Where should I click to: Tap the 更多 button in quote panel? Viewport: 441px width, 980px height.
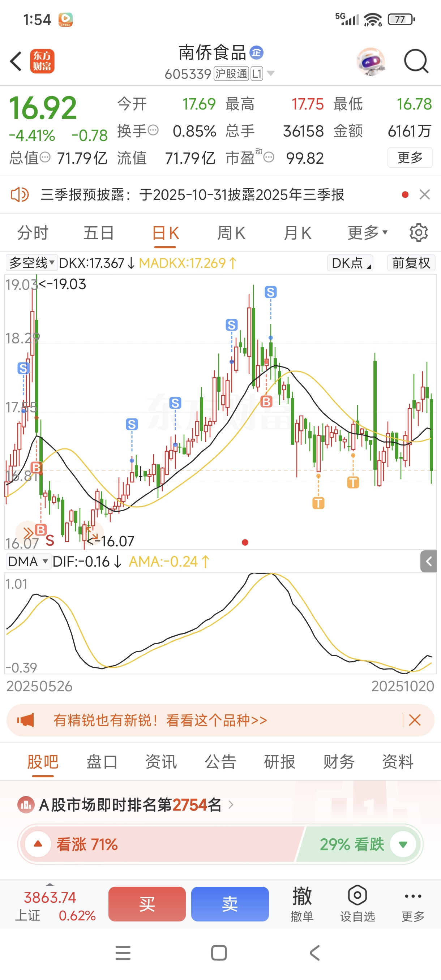(x=410, y=157)
